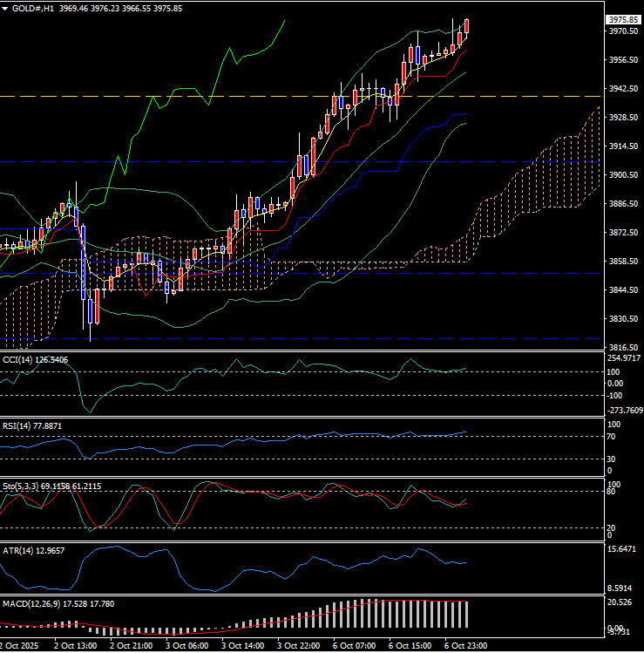Click the 3942.50 price scale label
Viewport: 644px width, 653px height.
(623, 89)
